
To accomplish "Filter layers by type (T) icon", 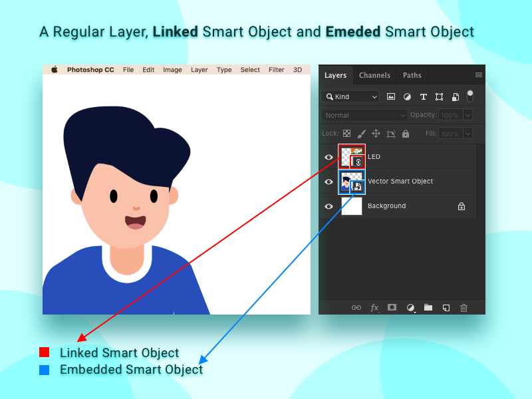I will tap(423, 96).
